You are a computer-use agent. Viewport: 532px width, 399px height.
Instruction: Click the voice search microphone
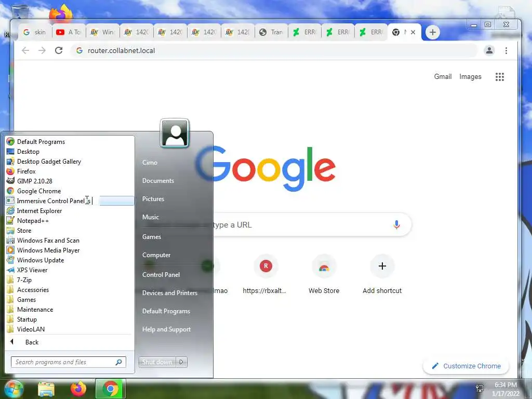pyautogui.click(x=396, y=224)
